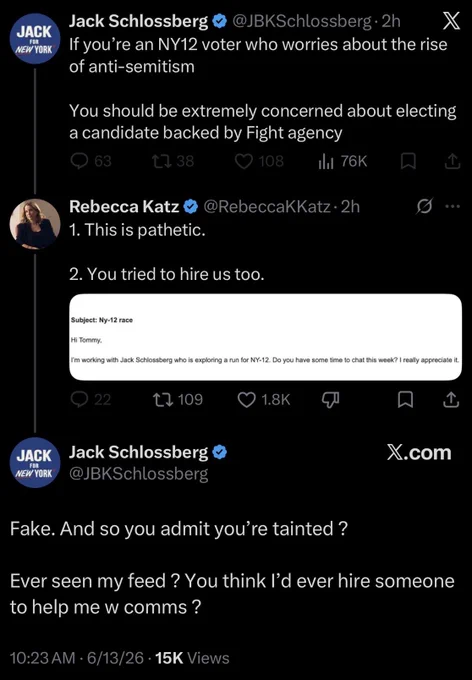Reply to Rebecca Katz's tweet with 22 replies
The height and width of the screenshot is (680, 472).
click(79, 399)
